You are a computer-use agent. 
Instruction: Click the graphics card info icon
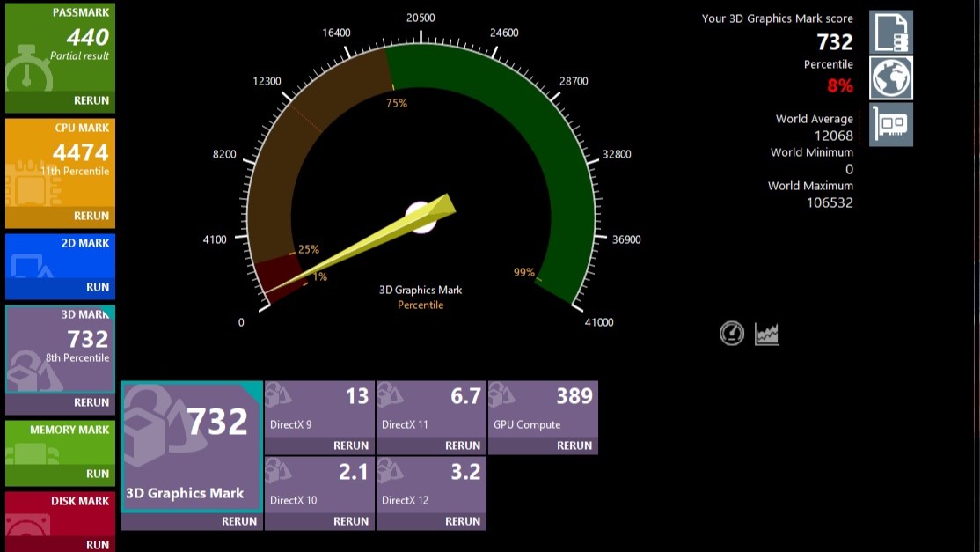point(890,124)
